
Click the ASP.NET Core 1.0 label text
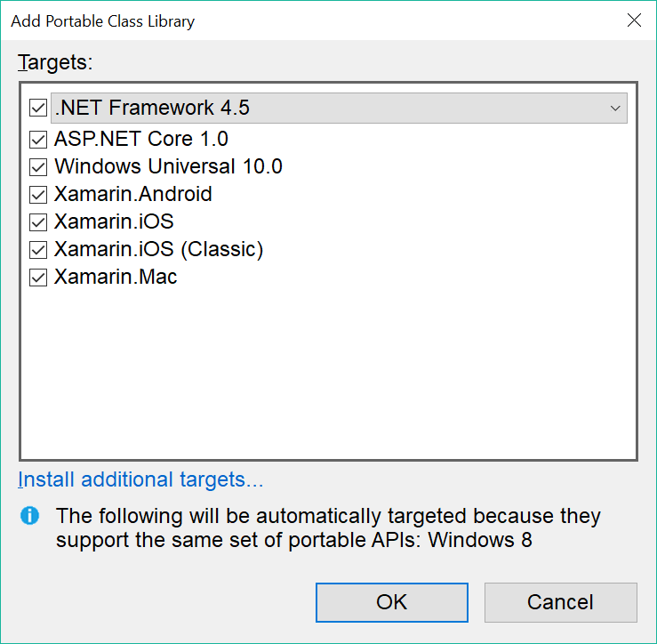coord(141,139)
